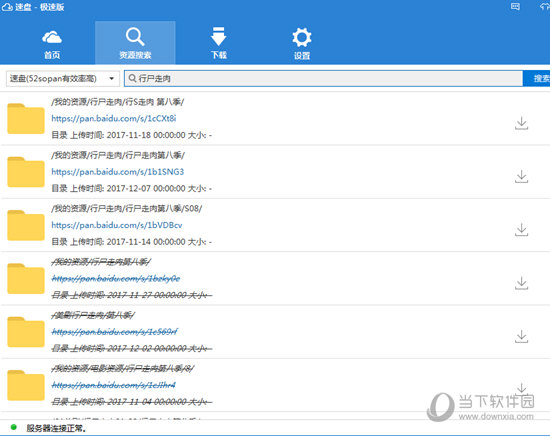Viewport: 550px width, 436px height.
Task: Click the folder icon beside the 1bzky0e link
Action: point(26,279)
